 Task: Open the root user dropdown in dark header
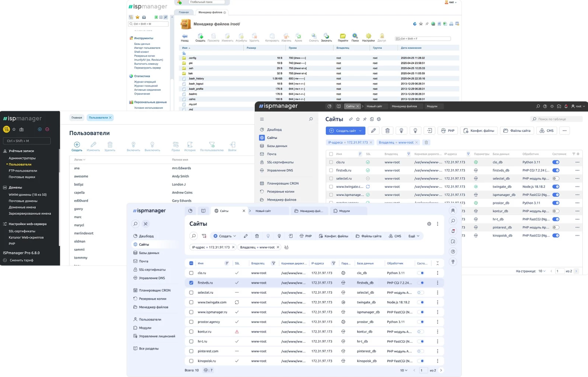pos(579,106)
